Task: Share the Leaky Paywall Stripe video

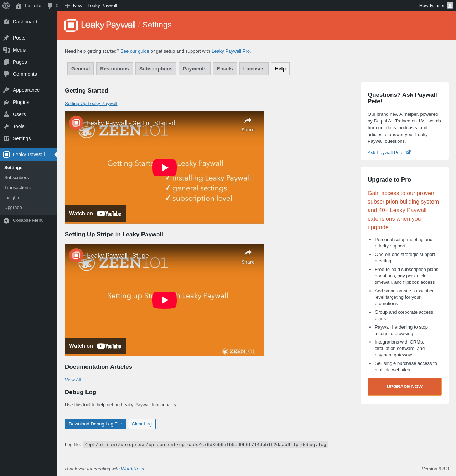Action: (x=248, y=257)
